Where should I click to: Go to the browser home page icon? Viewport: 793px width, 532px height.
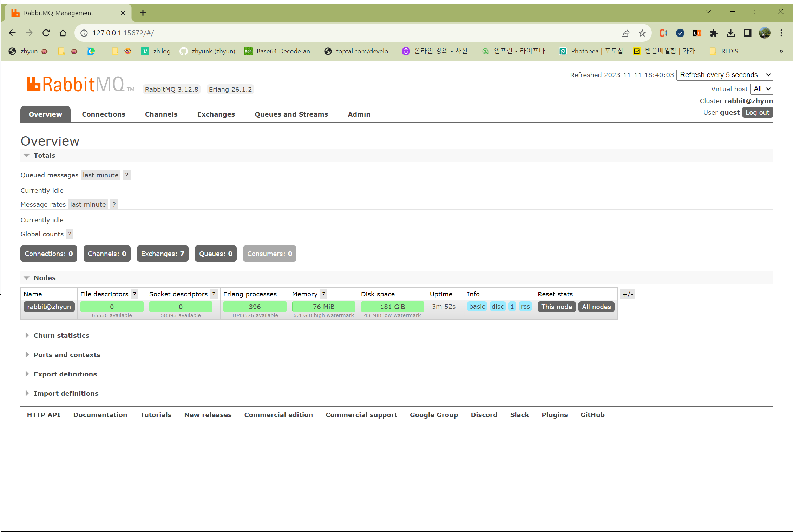point(63,33)
